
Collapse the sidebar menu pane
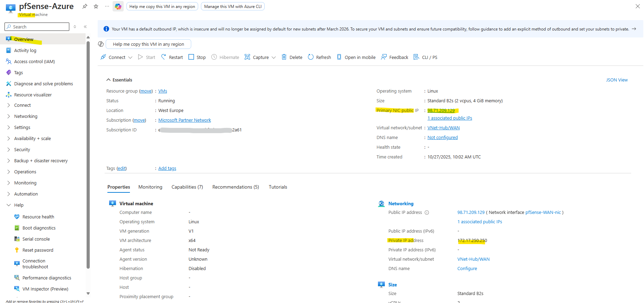coord(85,27)
